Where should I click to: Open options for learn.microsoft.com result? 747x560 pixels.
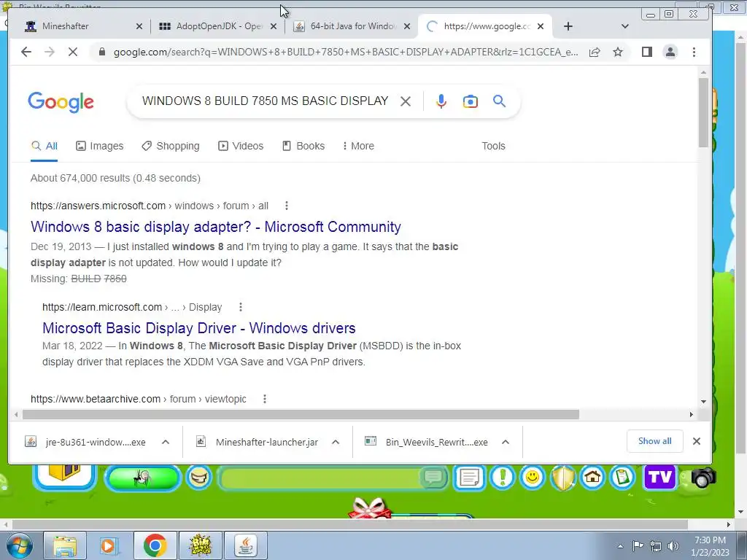coord(241,307)
